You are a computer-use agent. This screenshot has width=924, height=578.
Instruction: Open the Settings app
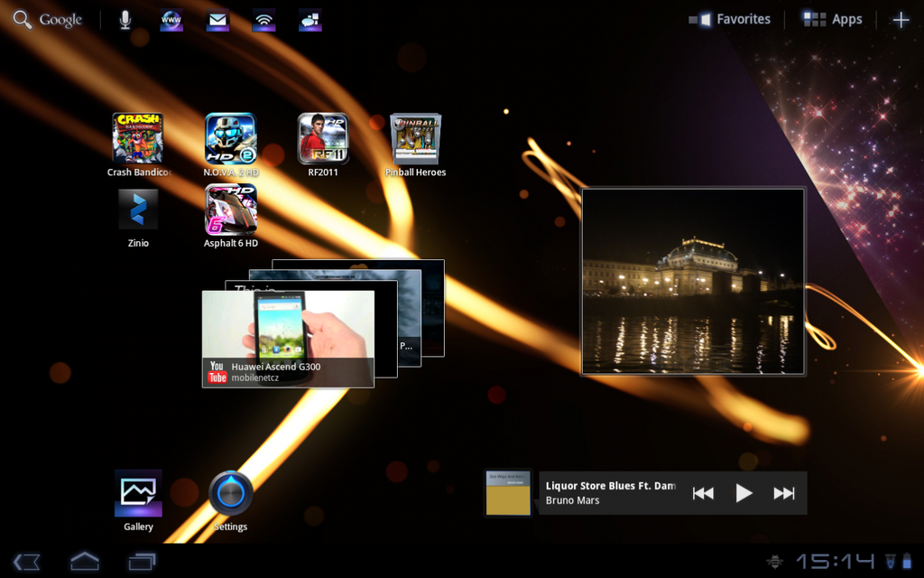pos(230,491)
